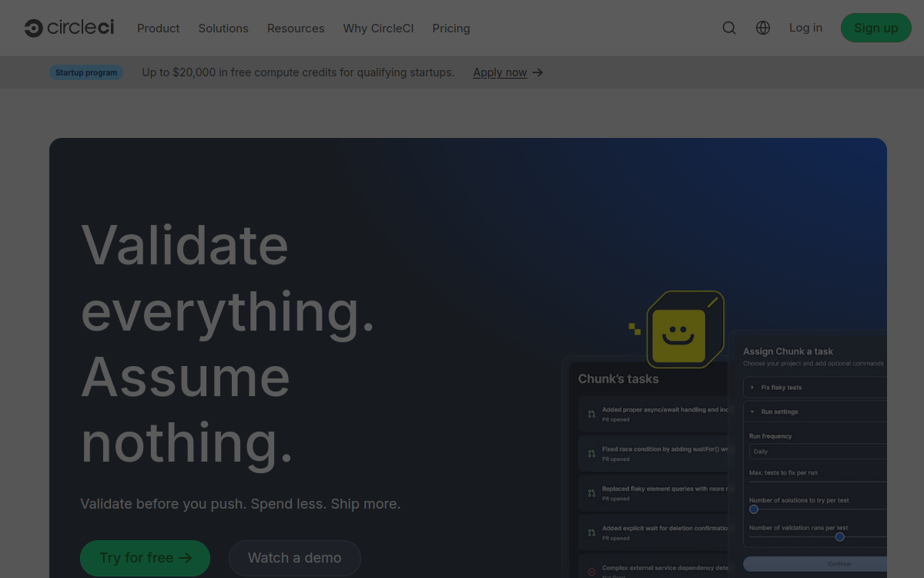Click 'Replaced flaky element queries' task row
The height and width of the screenshot is (578, 924).
coord(653,493)
